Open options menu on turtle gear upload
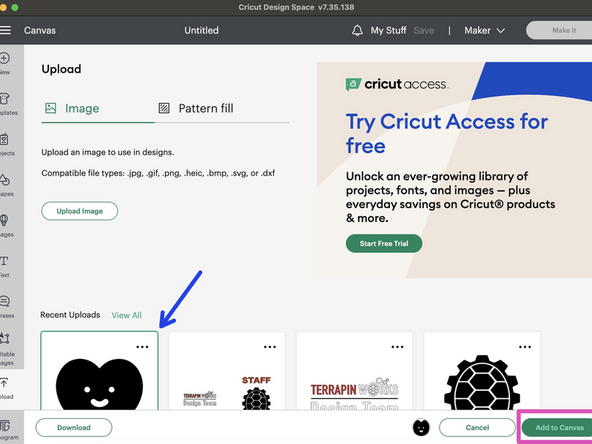592x444 pixels. click(x=525, y=347)
